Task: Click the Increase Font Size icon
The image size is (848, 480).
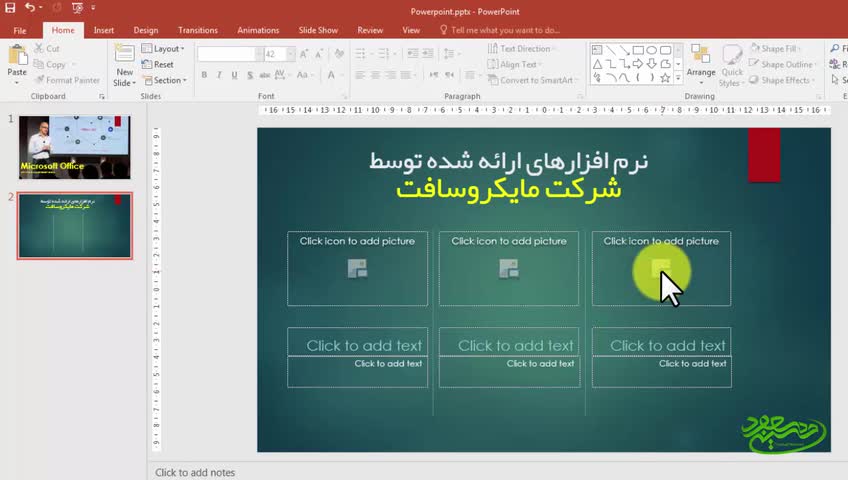Action: pos(304,54)
